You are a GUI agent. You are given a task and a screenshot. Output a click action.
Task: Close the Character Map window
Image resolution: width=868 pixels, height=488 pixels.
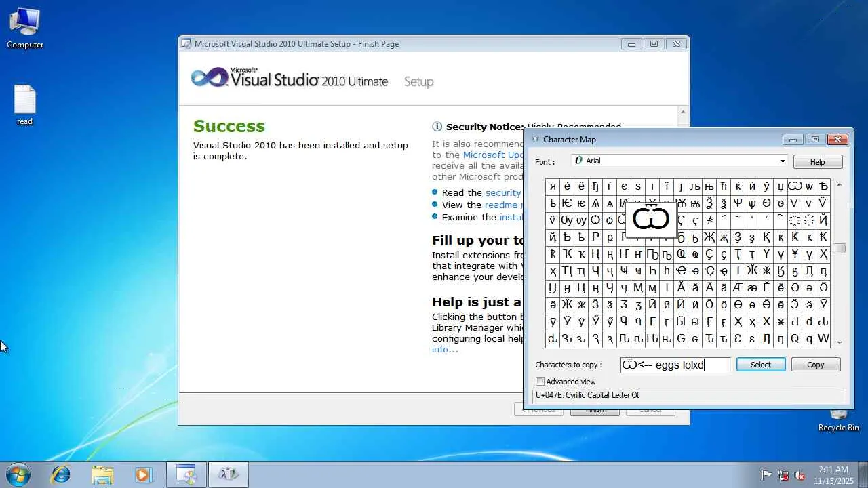click(x=838, y=140)
